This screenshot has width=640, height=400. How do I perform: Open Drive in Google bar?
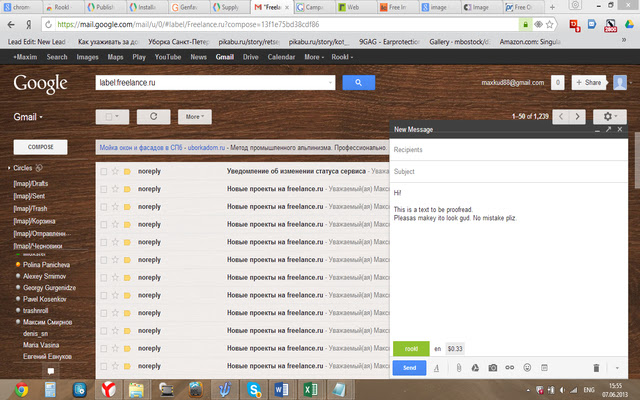click(x=251, y=57)
